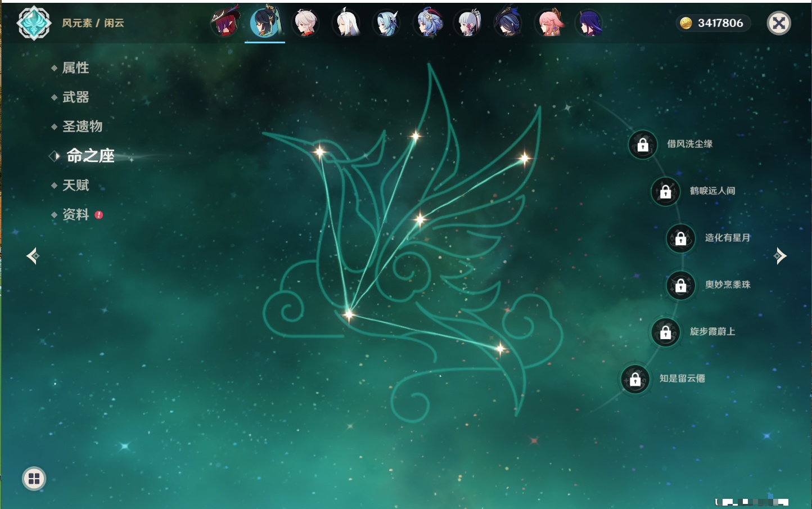Switch to Eula's light-blue-haired avatar
Screen dimensions: 812x509
coord(387,23)
